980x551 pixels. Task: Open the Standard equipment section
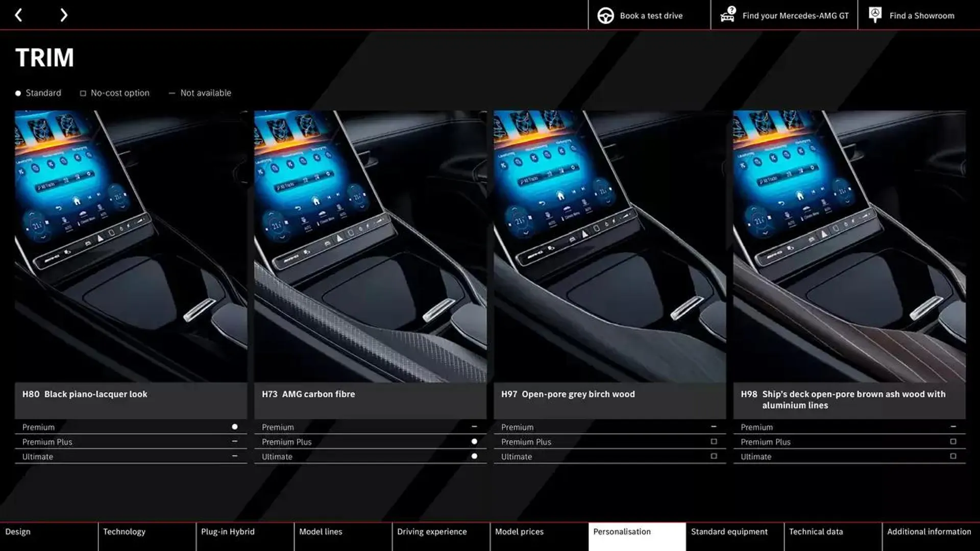729,531
